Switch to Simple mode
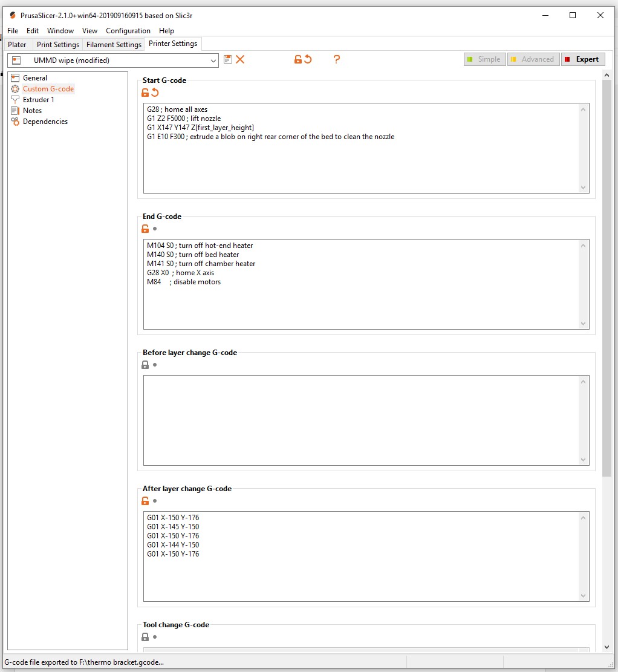Screen dimensions: 618x672 (x=485, y=59)
